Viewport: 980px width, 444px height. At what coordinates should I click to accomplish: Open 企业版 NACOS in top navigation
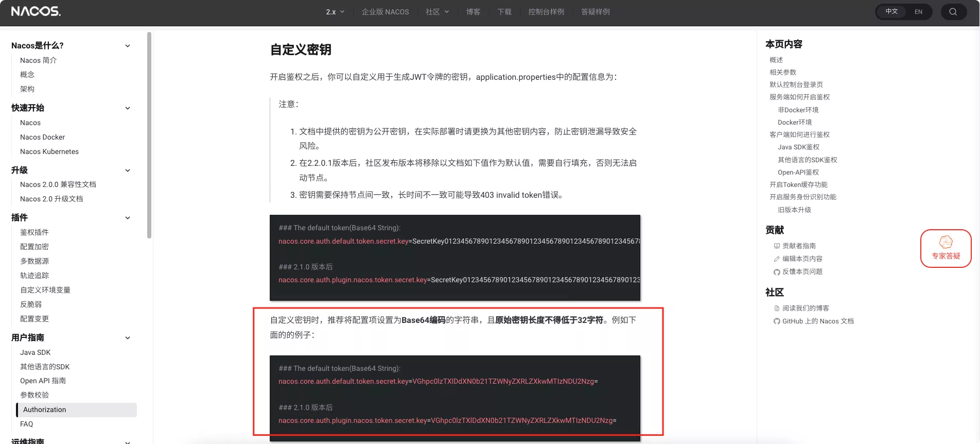385,12
